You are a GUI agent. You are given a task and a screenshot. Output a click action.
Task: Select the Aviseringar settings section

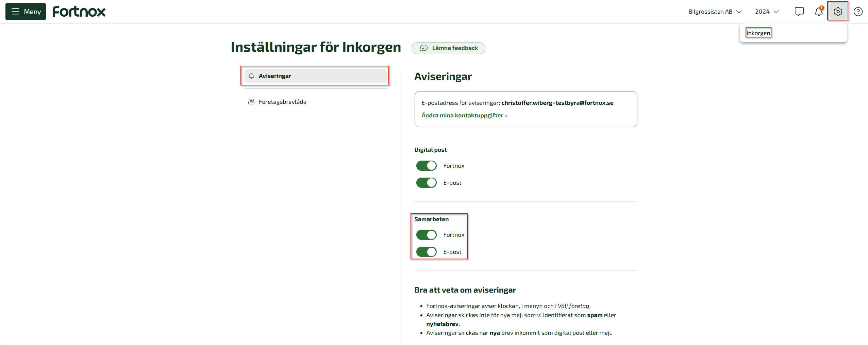pos(275,76)
